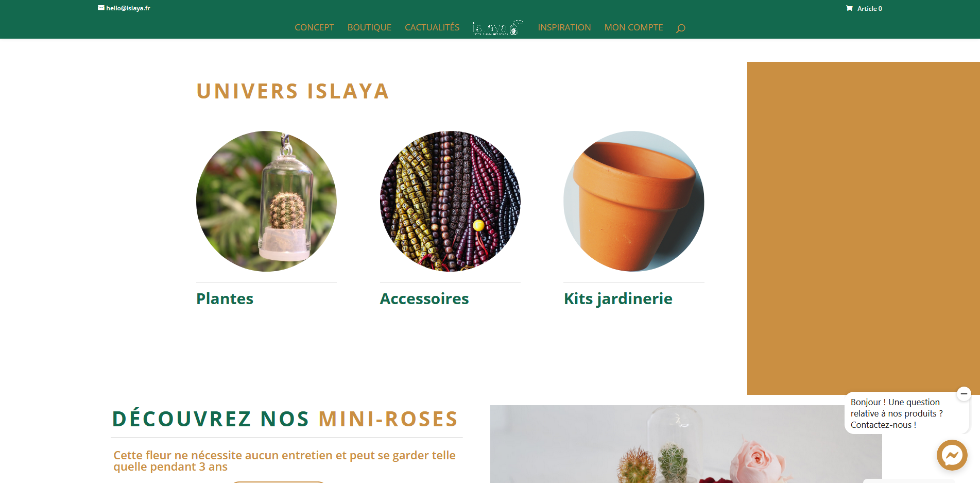Open the Kits jardinerie category link

pos(618,299)
